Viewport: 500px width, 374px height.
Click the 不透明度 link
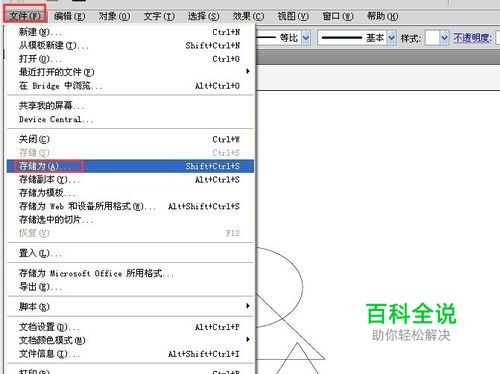472,38
